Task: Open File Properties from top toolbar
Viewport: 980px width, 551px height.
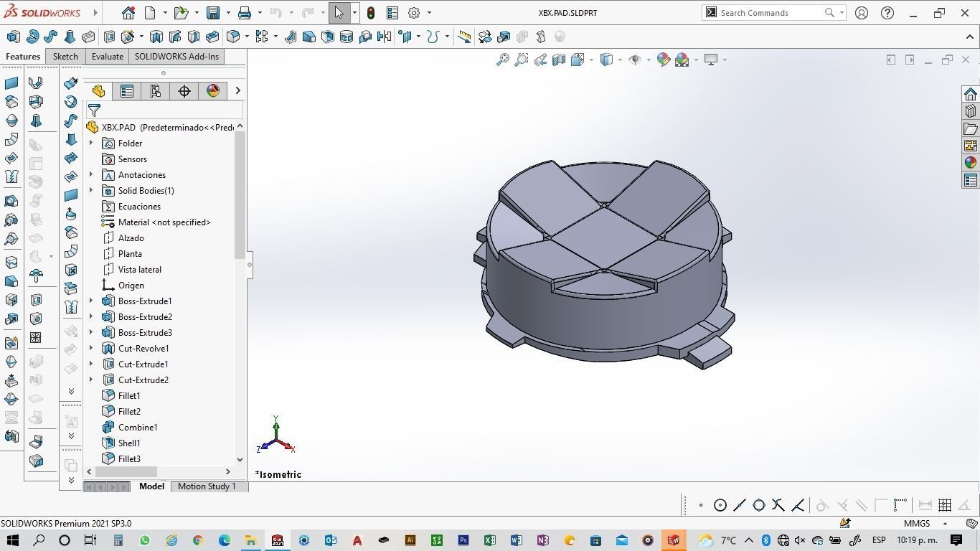Action: tap(392, 13)
